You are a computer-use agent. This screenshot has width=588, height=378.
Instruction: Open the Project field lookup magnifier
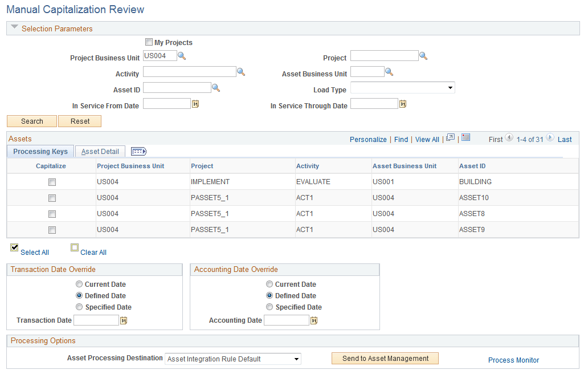click(x=423, y=56)
